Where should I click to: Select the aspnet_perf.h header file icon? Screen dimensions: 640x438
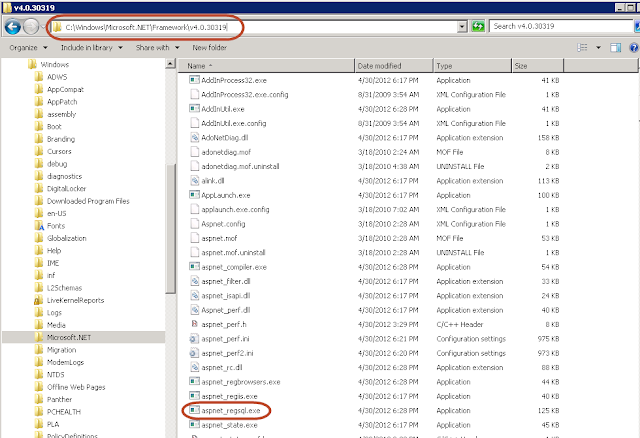click(194, 324)
